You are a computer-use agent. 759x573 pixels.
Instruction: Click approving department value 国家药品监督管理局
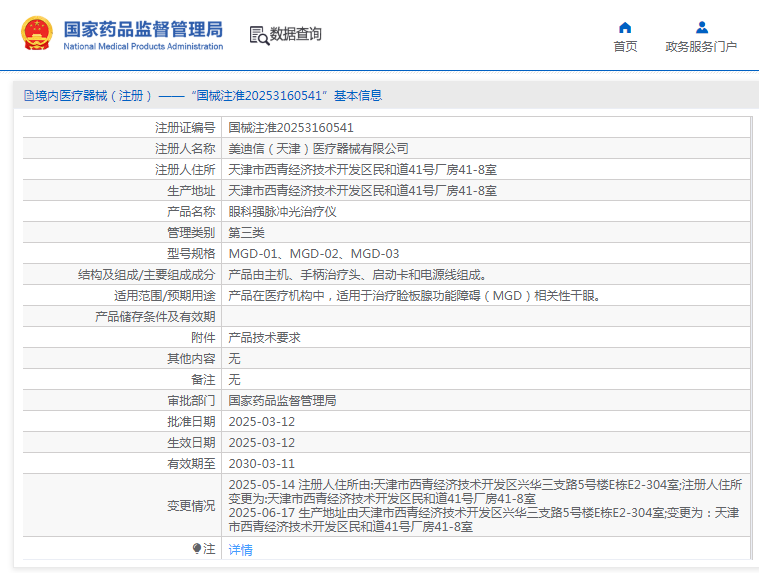point(282,401)
